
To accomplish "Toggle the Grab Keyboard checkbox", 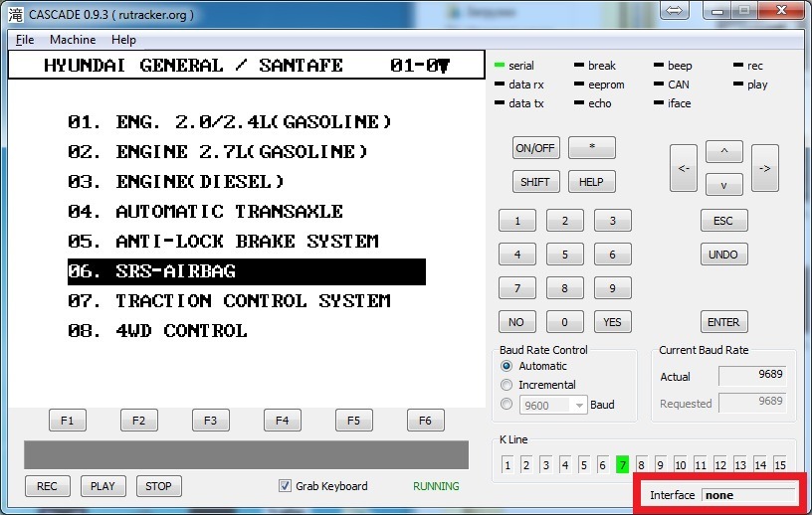I will [285, 486].
